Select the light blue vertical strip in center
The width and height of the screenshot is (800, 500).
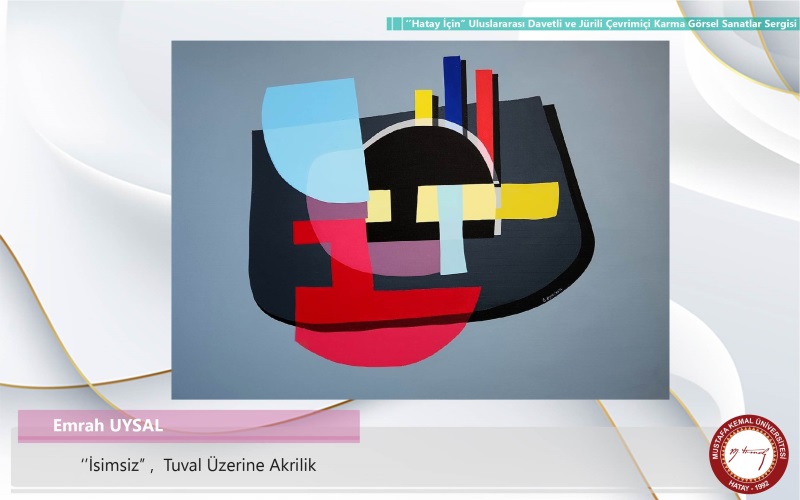pyautogui.click(x=452, y=232)
